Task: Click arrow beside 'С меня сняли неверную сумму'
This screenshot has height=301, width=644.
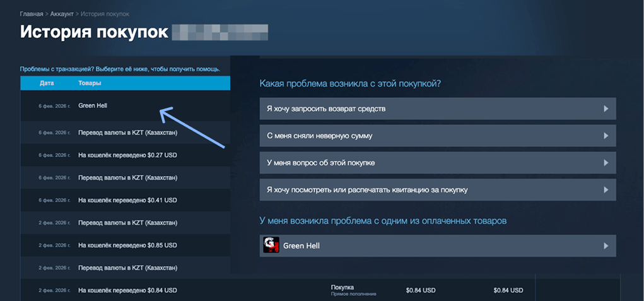Action: point(606,136)
